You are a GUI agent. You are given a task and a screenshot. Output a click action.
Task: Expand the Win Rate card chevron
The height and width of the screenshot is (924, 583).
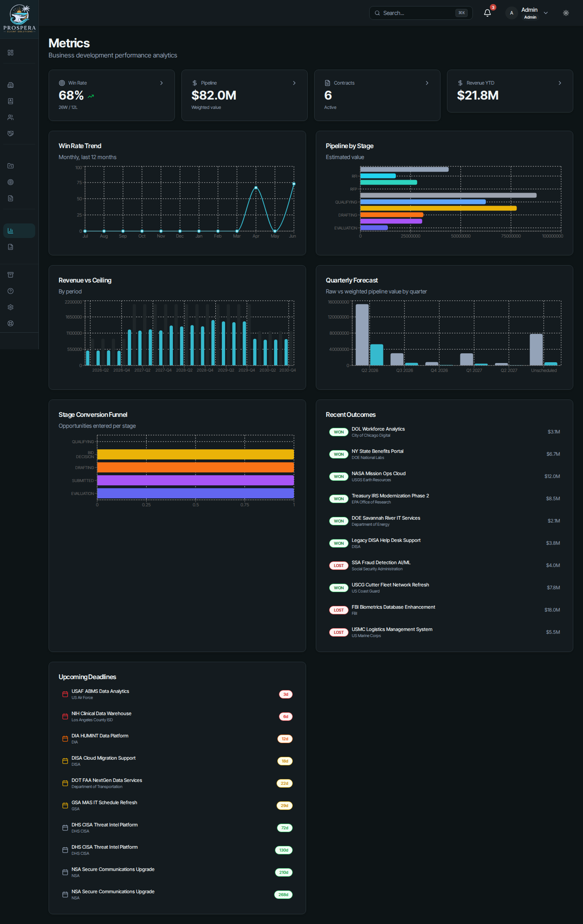coord(162,83)
